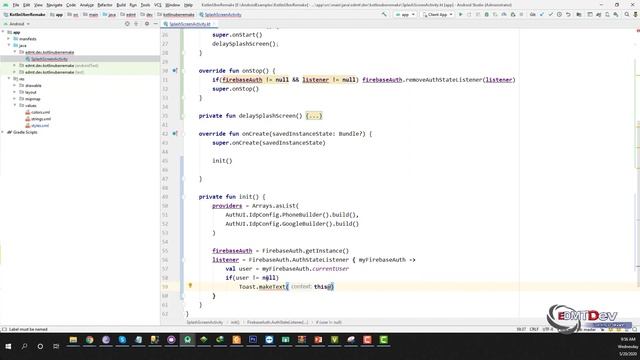
Task: Open the Navigate menu
Action: click(54, 5)
